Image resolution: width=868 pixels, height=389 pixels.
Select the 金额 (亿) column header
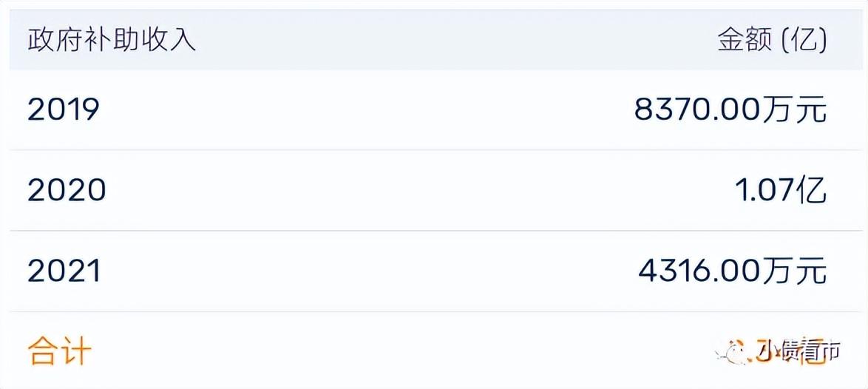pos(772,40)
